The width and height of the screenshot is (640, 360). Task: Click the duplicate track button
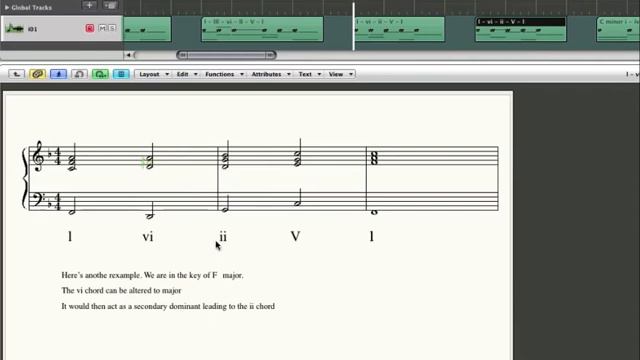pos(110,5)
